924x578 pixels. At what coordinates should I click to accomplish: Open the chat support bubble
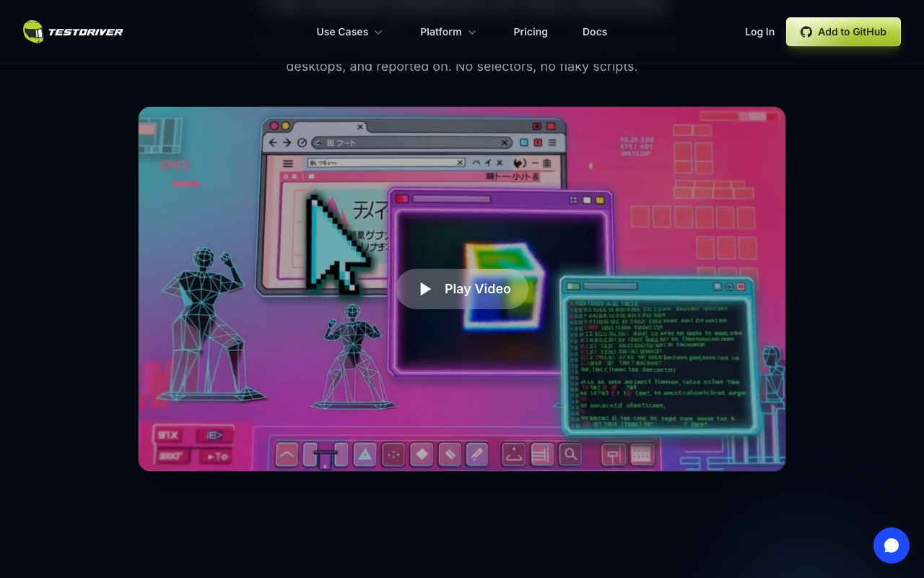tap(892, 545)
